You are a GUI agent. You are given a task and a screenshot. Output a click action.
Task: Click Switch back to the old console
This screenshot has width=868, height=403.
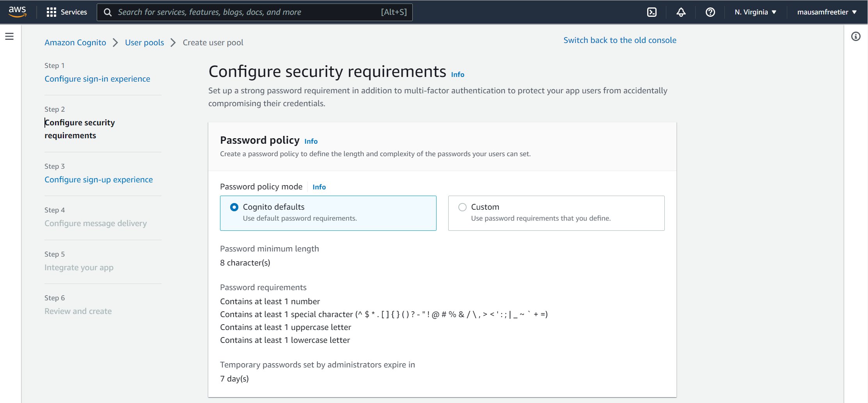coord(619,40)
